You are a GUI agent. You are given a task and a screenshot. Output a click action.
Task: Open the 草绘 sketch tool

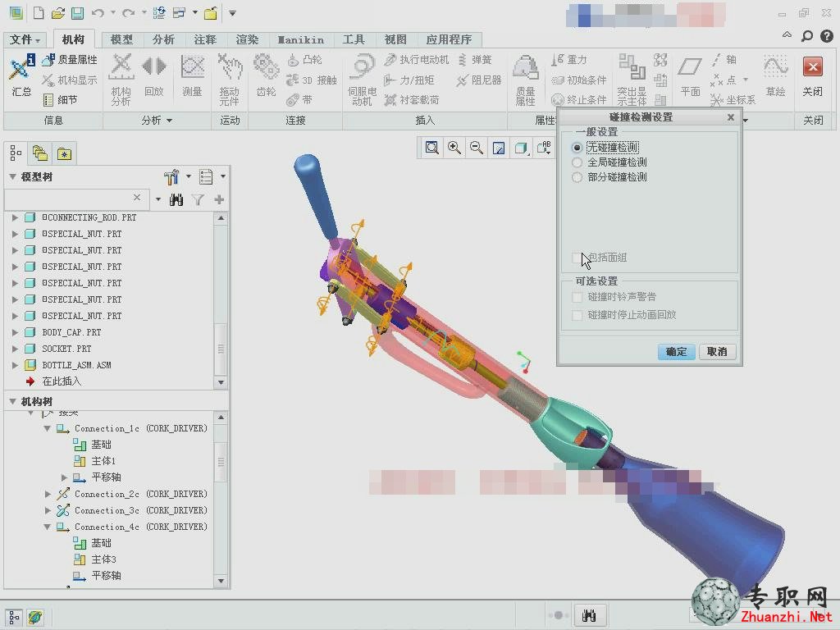pyautogui.click(x=775, y=75)
